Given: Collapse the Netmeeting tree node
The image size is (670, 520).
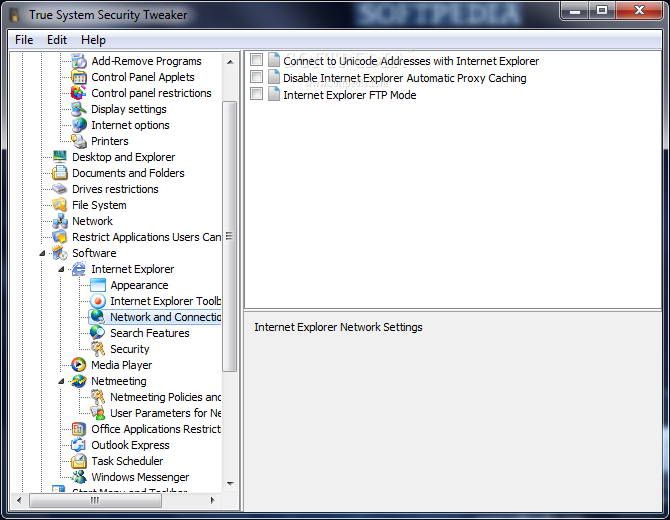Looking at the screenshot, I should click(x=61, y=381).
